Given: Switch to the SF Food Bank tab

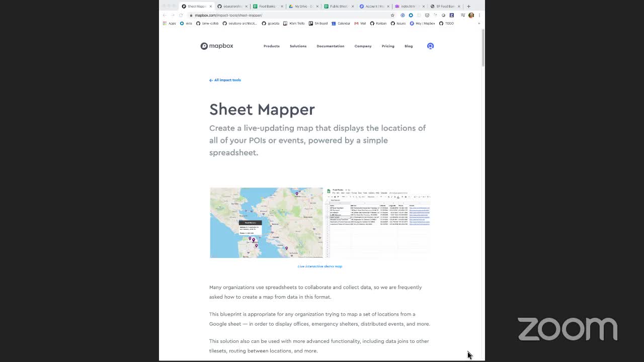Looking at the screenshot, I should (x=446, y=6).
